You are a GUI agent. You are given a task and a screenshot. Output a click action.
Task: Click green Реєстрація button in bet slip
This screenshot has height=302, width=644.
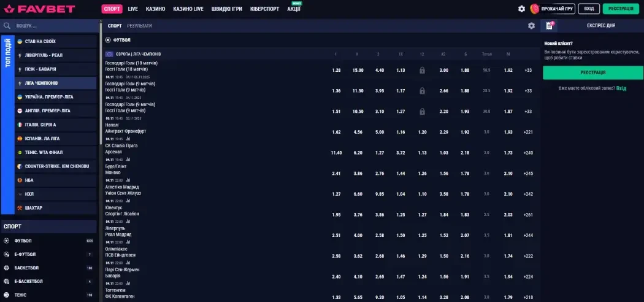(593, 72)
